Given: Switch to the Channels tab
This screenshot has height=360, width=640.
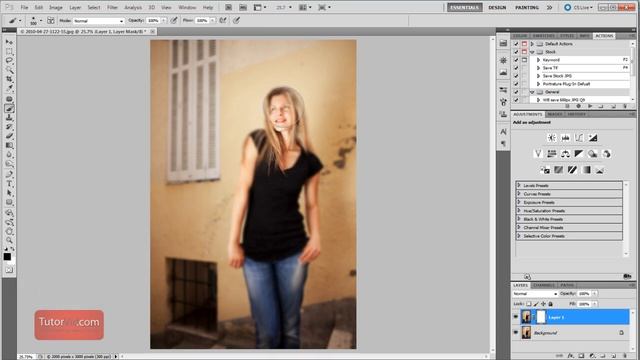Looking at the screenshot, I should click(544, 285).
